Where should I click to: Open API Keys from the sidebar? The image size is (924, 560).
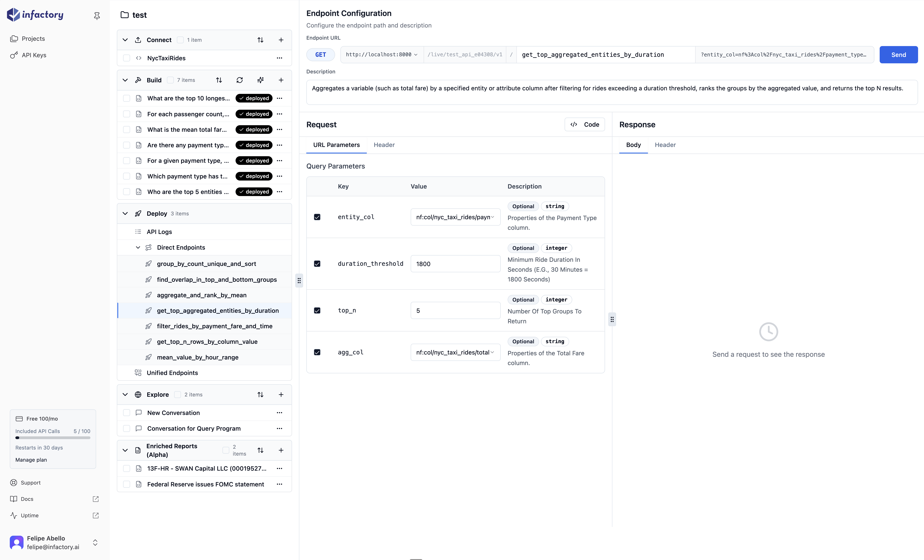pos(34,55)
